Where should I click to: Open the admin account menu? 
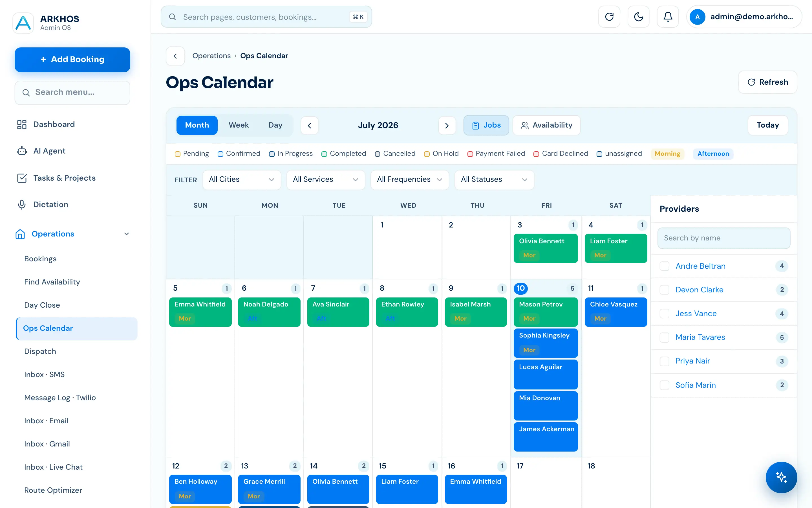coord(744,17)
